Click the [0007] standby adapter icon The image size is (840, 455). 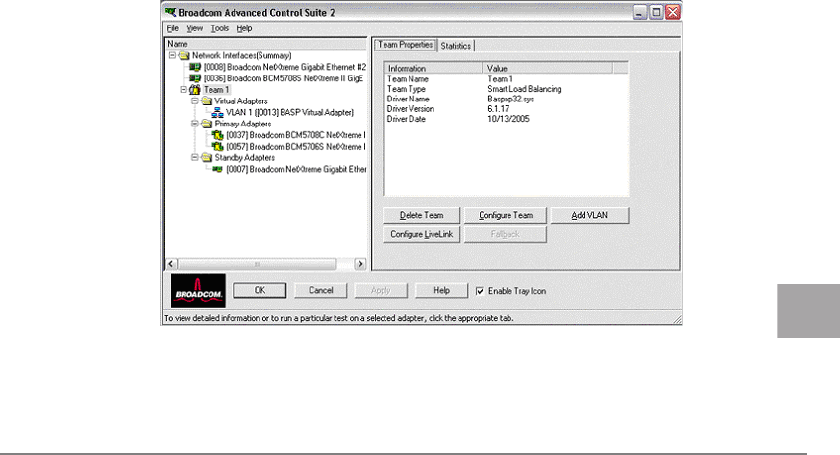[218, 169]
